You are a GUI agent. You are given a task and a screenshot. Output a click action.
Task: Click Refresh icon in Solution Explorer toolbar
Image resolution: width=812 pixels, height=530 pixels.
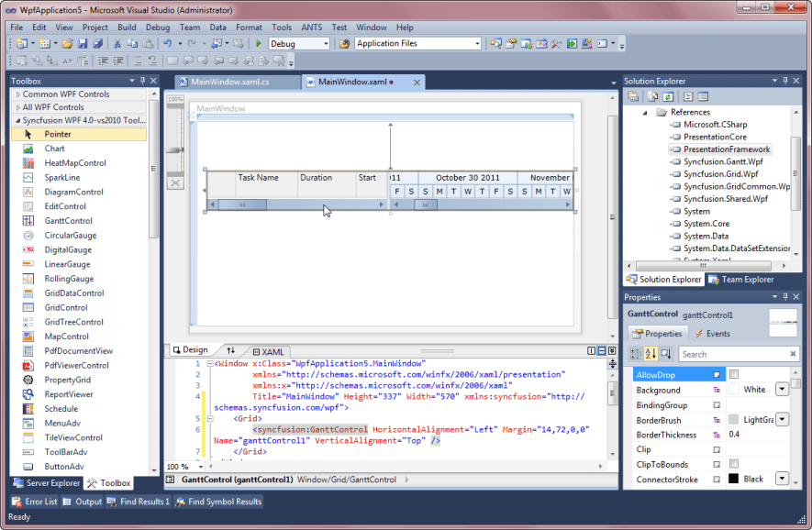point(668,97)
